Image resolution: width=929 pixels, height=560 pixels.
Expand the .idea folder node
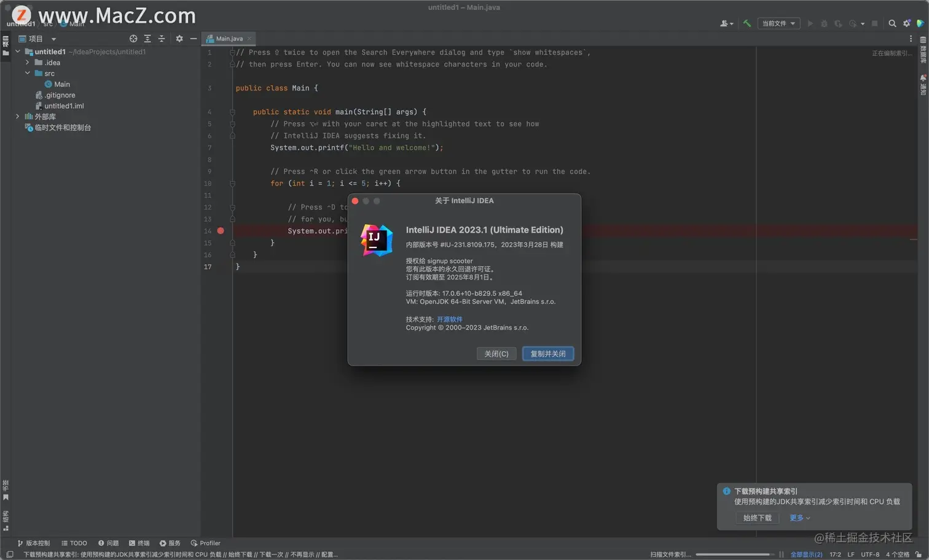pyautogui.click(x=27, y=63)
